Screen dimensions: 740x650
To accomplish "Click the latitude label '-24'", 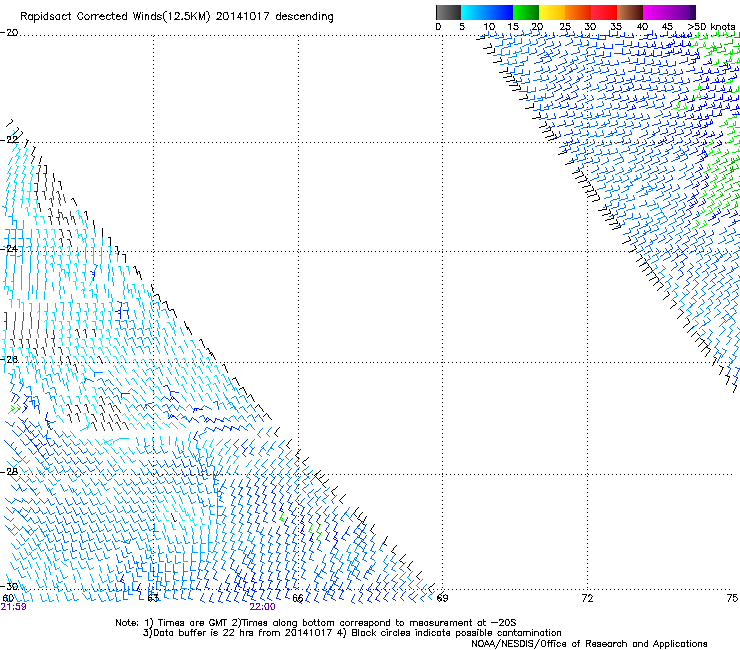I will point(9,248).
